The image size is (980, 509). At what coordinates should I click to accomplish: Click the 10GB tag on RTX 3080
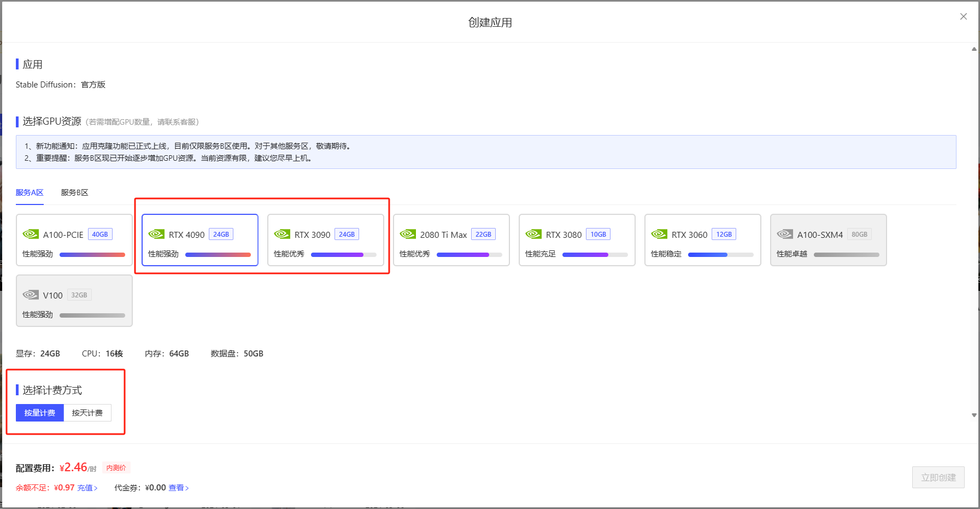598,234
